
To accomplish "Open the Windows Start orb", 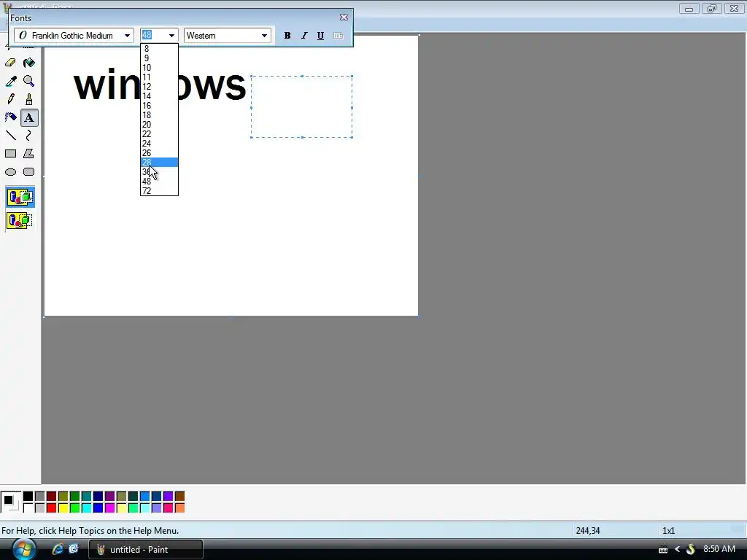I will click(24, 549).
